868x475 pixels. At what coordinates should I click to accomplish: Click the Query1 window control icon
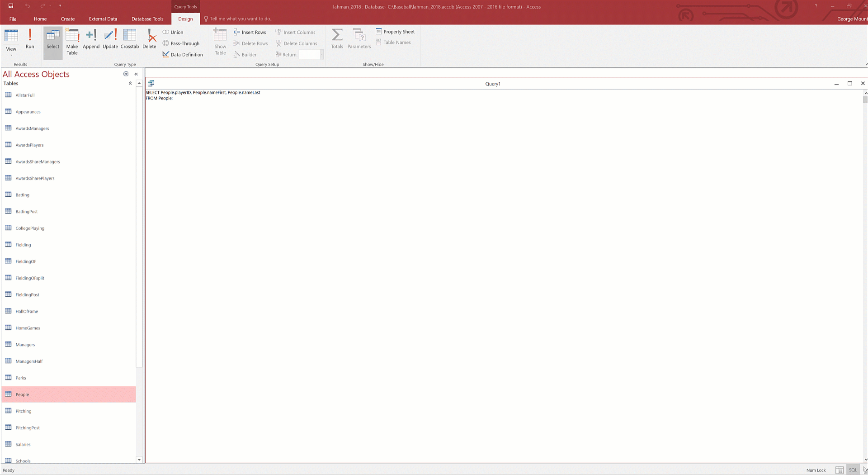pyautogui.click(x=151, y=83)
